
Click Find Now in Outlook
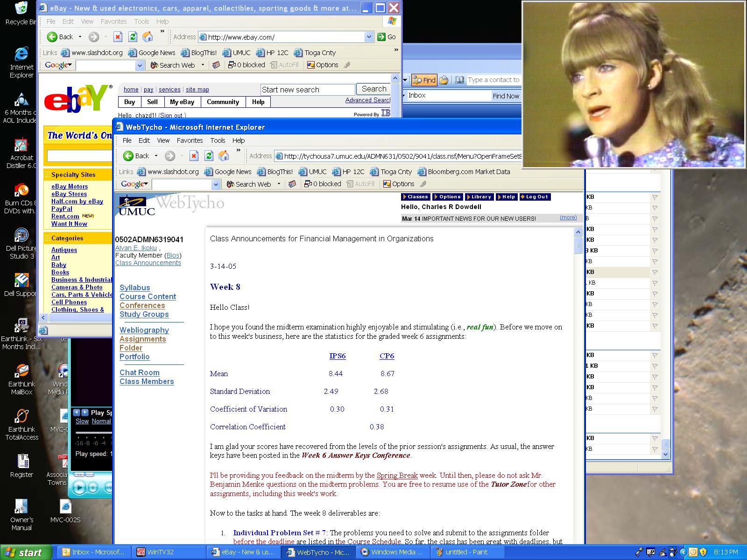click(506, 96)
